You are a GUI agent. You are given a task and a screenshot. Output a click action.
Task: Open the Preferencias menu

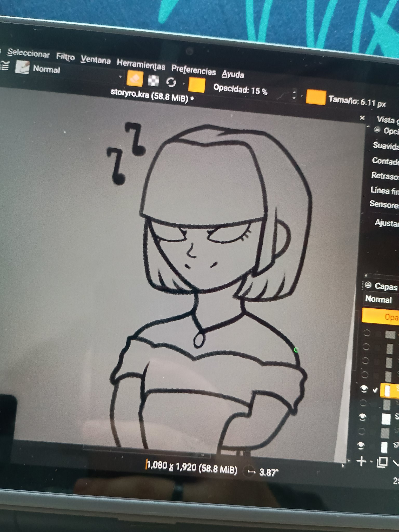pyautogui.click(x=194, y=70)
